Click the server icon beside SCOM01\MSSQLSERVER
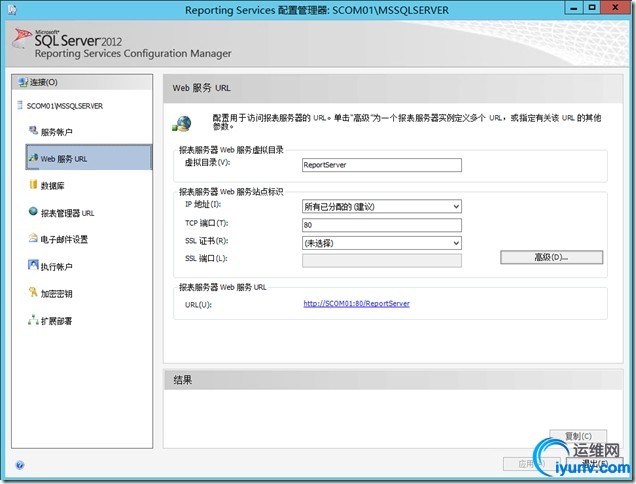Image resolution: width=636 pixels, height=484 pixels. (x=19, y=105)
